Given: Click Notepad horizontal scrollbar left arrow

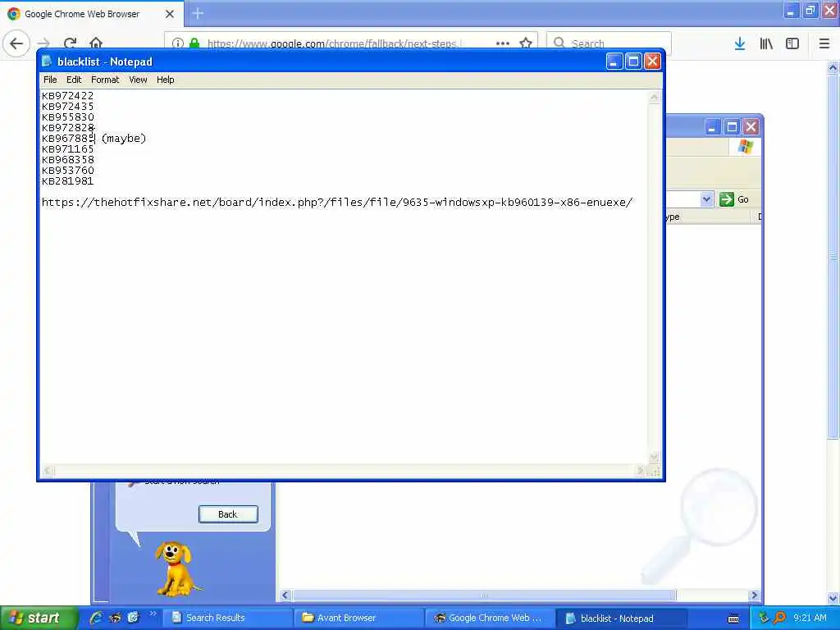Looking at the screenshot, I should 48,471.
